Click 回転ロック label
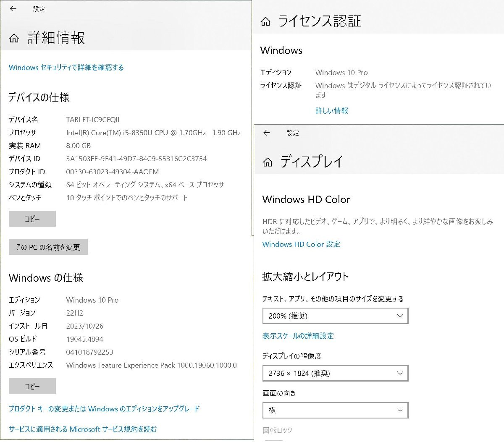 [278, 430]
